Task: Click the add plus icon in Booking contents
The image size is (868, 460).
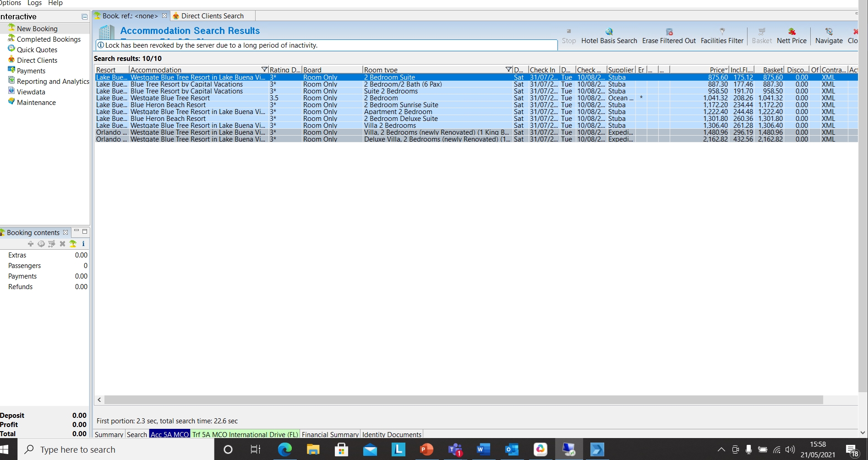Action: click(31, 244)
